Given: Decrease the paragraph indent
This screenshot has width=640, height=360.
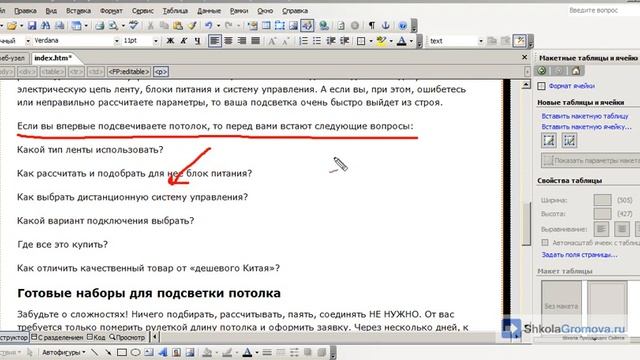Looking at the screenshot, I should click(331, 41).
